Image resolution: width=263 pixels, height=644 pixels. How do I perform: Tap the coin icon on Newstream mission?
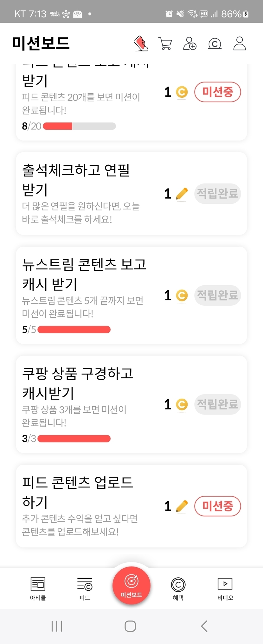pos(182,295)
